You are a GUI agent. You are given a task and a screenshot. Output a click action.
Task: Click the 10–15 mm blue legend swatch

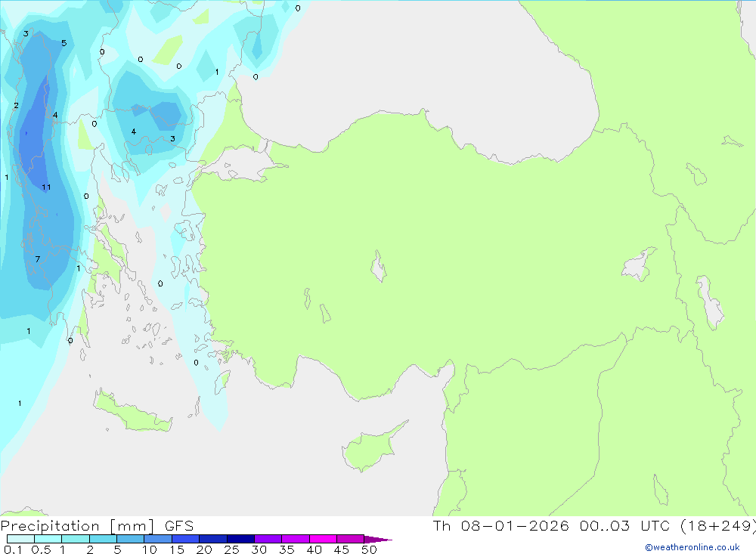158,539
